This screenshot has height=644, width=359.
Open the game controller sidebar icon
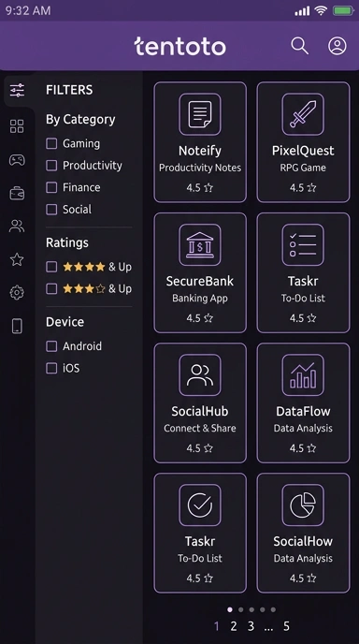click(x=17, y=160)
